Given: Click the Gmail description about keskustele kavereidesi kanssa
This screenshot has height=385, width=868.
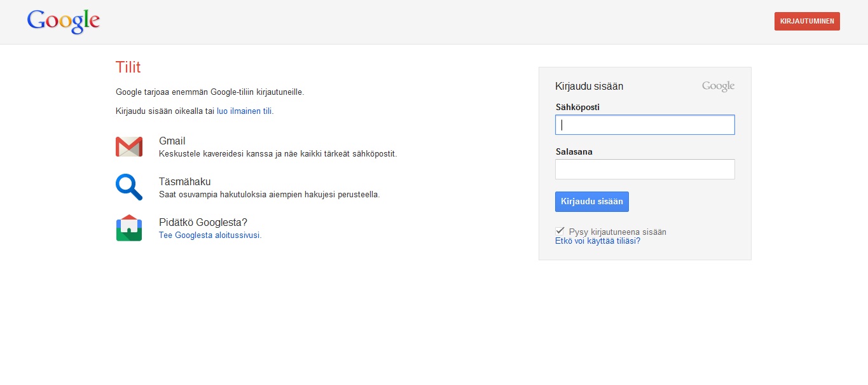Looking at the screenshot, I should pyautogui.click(x=278, y=154).
